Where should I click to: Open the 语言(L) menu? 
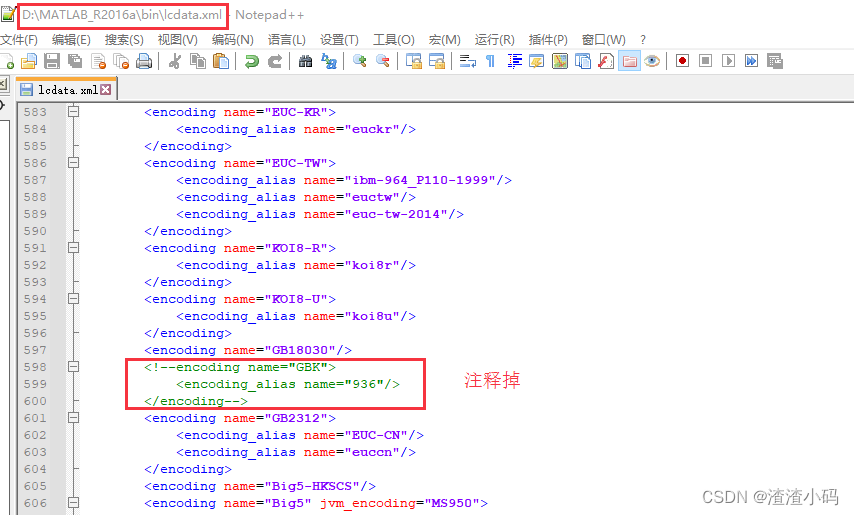[x=286, y=40]
